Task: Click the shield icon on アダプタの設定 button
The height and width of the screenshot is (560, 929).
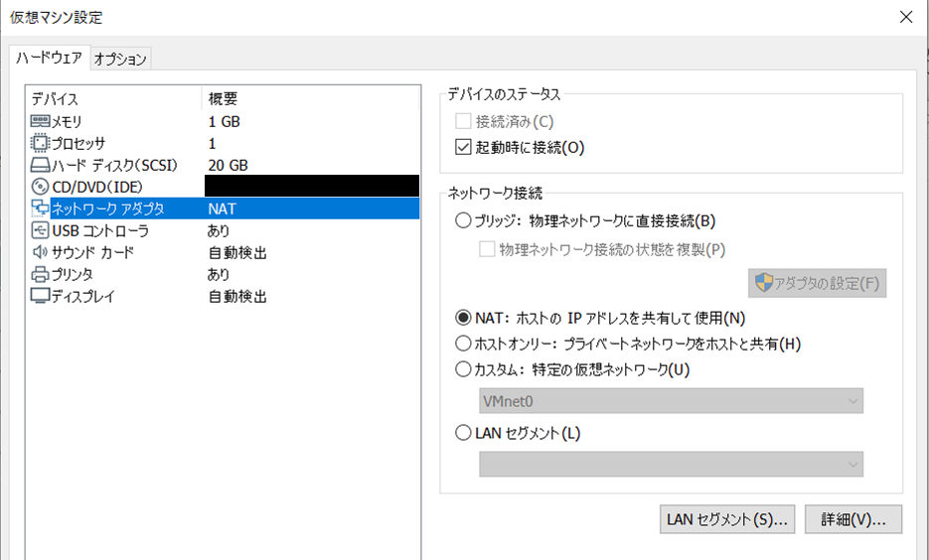Action: tap(764, 283)
